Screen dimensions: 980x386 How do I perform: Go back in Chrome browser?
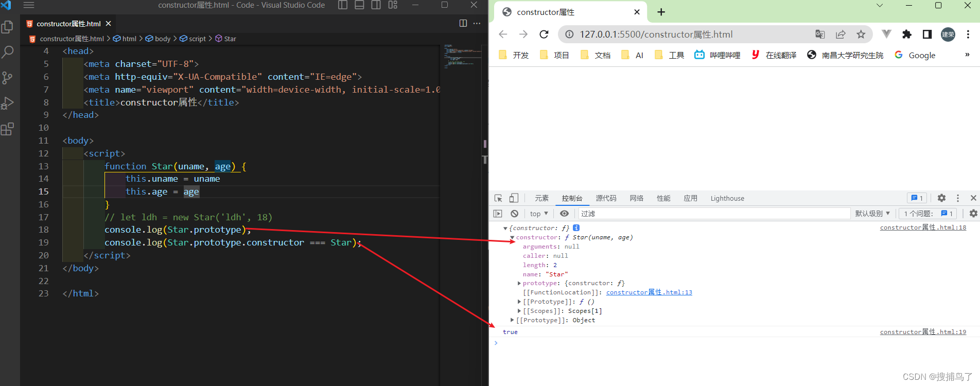[x=503, y=34]
